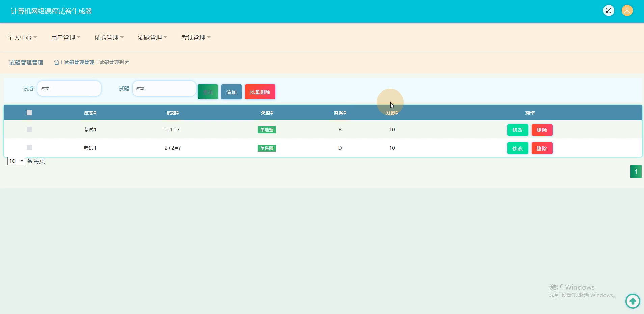Open the 10 rows-per-page dropdown
This screenshot has height=314, width=644.
pyautogui.click(x=16, y=161)
